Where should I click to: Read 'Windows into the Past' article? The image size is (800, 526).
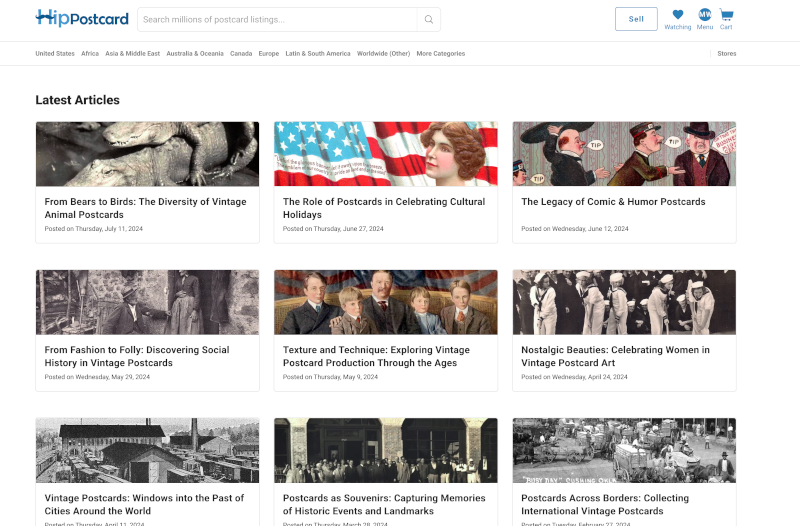point(144,504)
